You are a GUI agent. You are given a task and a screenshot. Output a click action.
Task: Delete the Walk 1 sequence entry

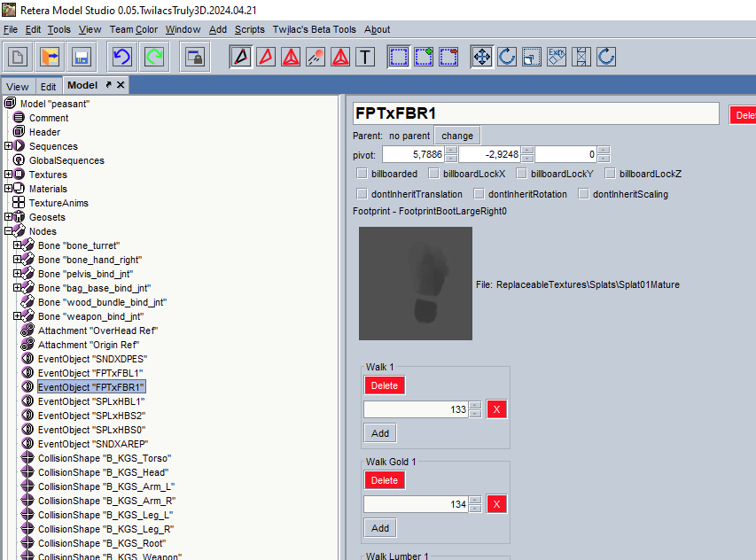coord(385,385)
